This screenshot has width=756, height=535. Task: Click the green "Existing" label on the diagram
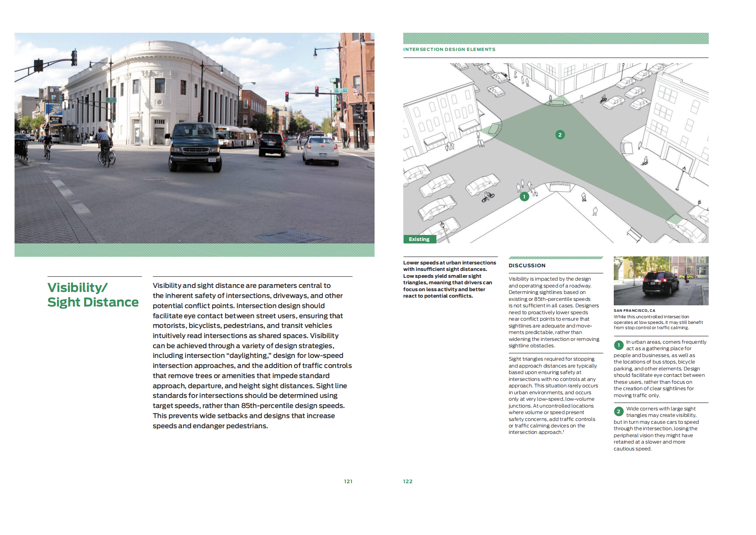[x=419, y=239]
